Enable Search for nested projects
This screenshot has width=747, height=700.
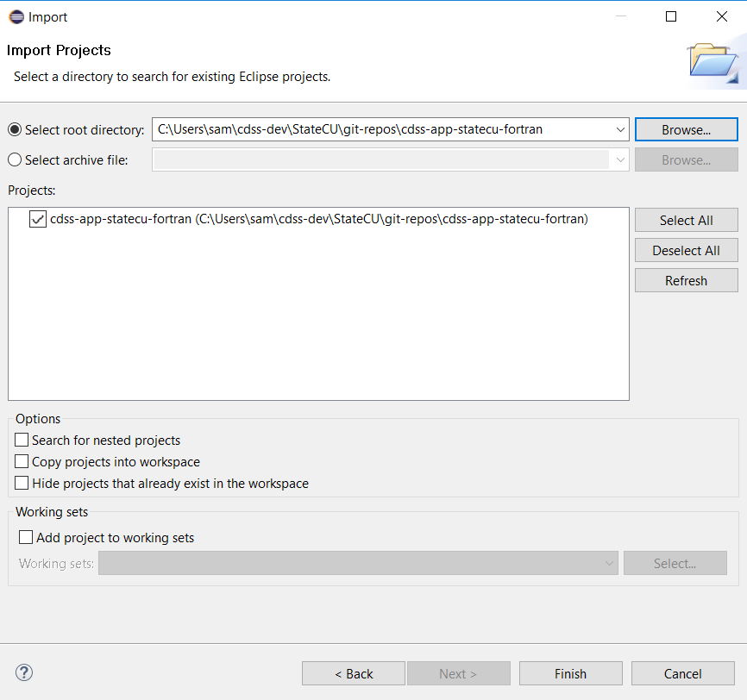click(22, 440)
